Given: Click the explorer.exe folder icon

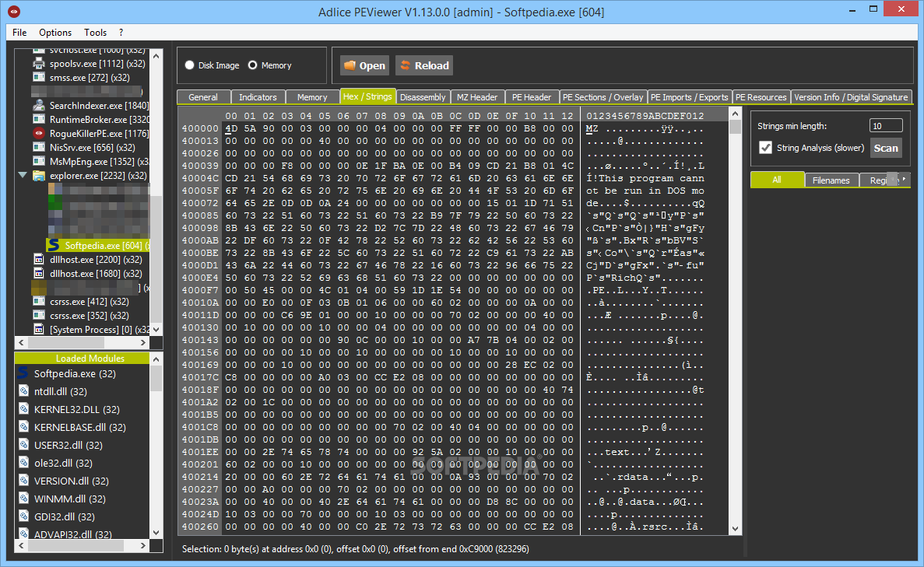Looking at the screenshot, I should (39, 176).
